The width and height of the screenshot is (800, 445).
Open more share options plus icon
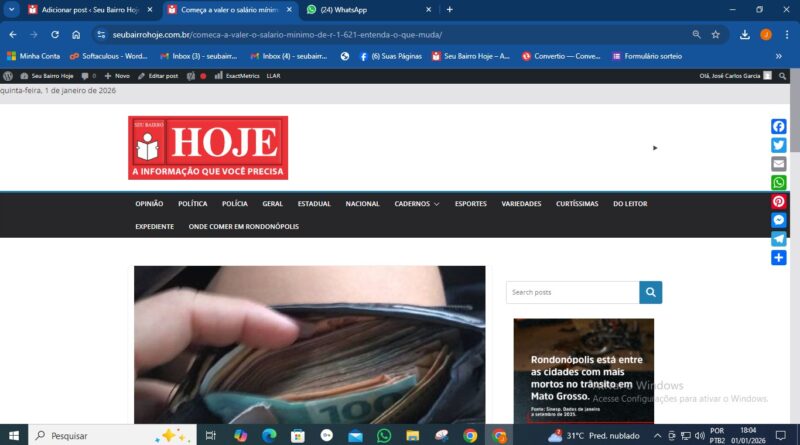[778, 258]
